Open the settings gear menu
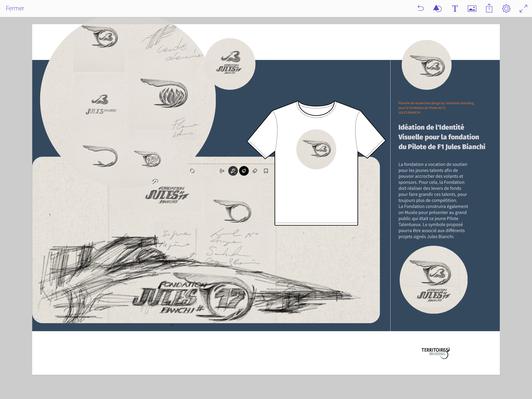Image resolution: width=532 pixels, height=399 pixels. click(506, 9)
